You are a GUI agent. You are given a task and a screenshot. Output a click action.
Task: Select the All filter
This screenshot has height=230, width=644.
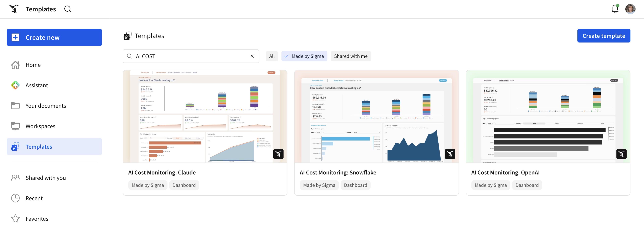click(x=272, y=56)
